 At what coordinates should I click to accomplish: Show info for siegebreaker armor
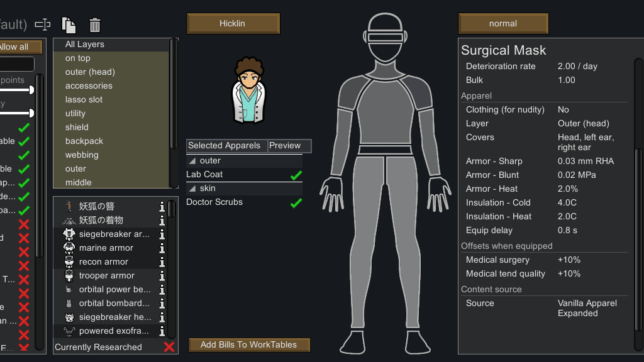coord(162,234)
